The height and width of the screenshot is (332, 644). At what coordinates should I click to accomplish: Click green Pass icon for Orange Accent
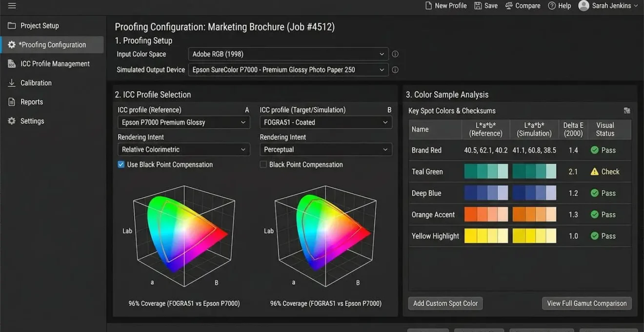595,214
